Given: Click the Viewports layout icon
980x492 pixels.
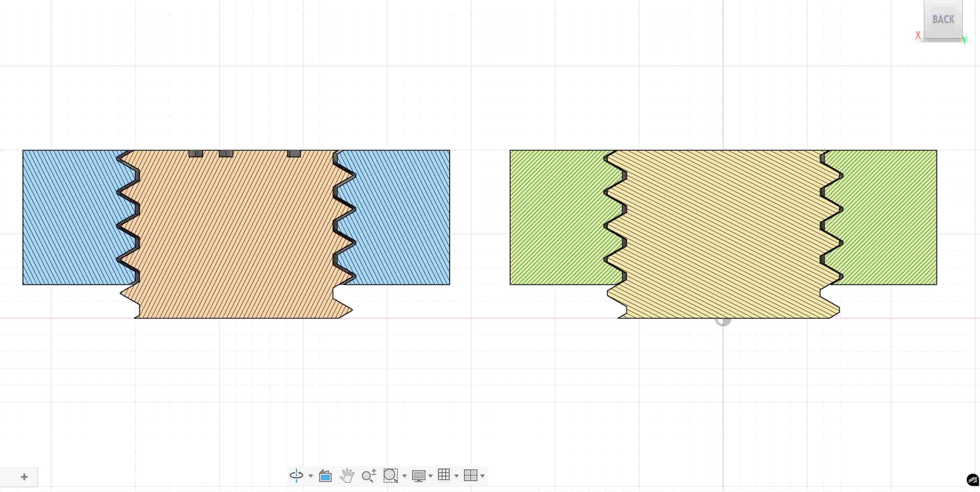Looking at the screenshot, I should tap(470, 475).
